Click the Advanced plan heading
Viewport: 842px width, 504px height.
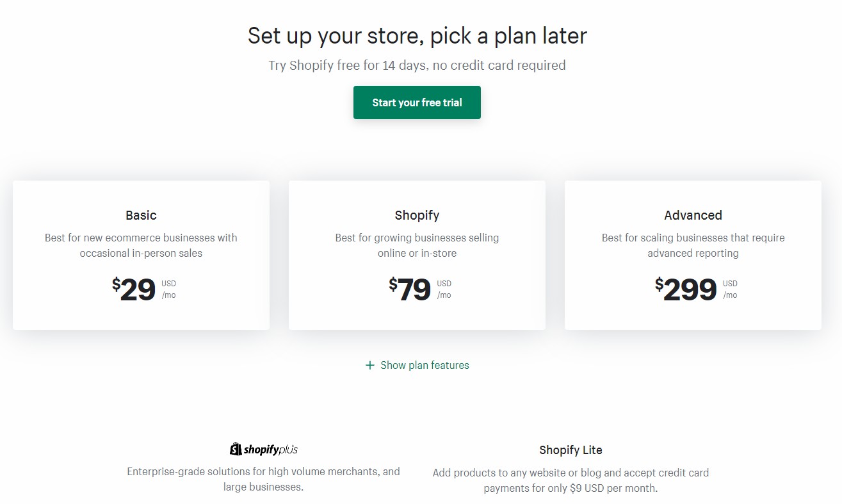coord(693,215)
